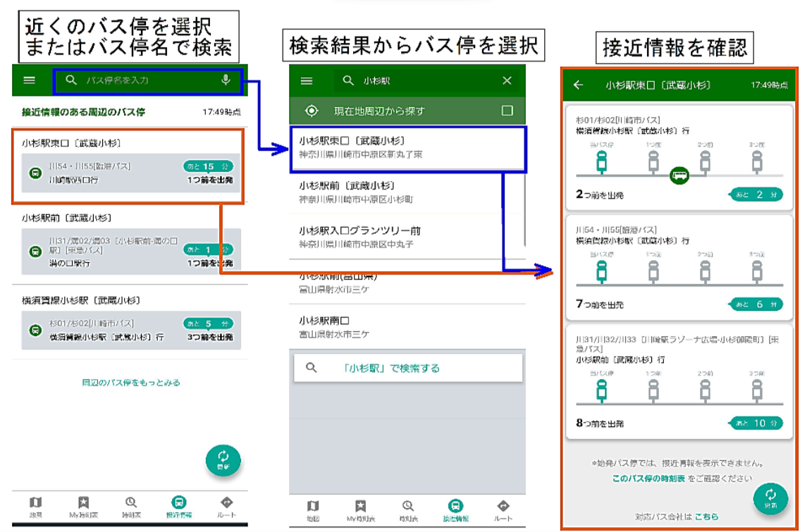Open the navigation drawer menu

point(28,80)
